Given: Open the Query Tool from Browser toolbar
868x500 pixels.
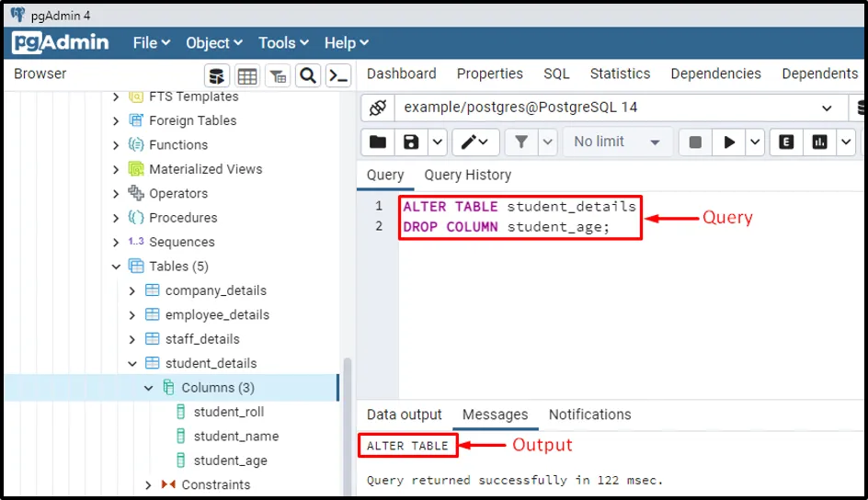Looking at the screenshot, I should [x=217, y=74].
